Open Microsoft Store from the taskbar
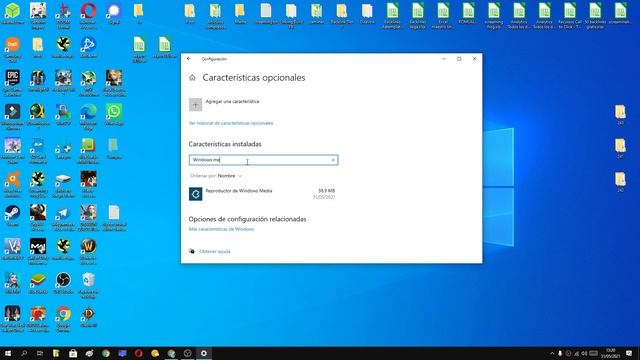The width and height of the screenshot is (640, 360). (73, 353)
